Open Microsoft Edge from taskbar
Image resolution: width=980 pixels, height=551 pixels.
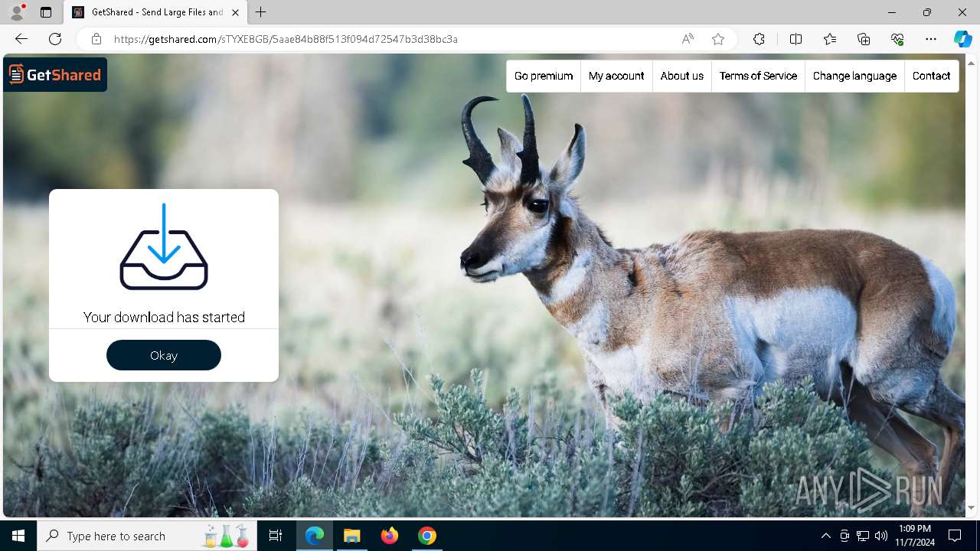tap(315, 536)
